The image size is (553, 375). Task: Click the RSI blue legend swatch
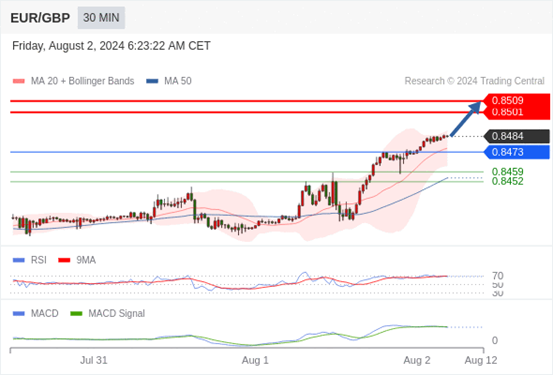[x=19, y=260]
